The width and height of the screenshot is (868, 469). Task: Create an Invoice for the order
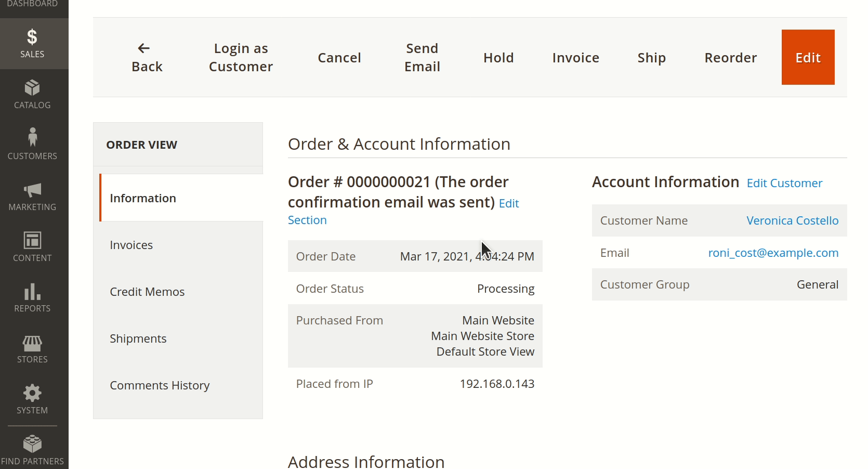575,58
